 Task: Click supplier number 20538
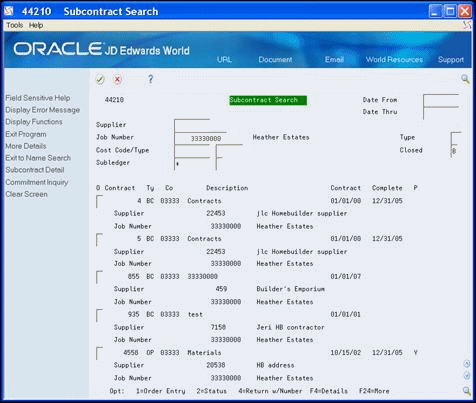pos(216,365)
